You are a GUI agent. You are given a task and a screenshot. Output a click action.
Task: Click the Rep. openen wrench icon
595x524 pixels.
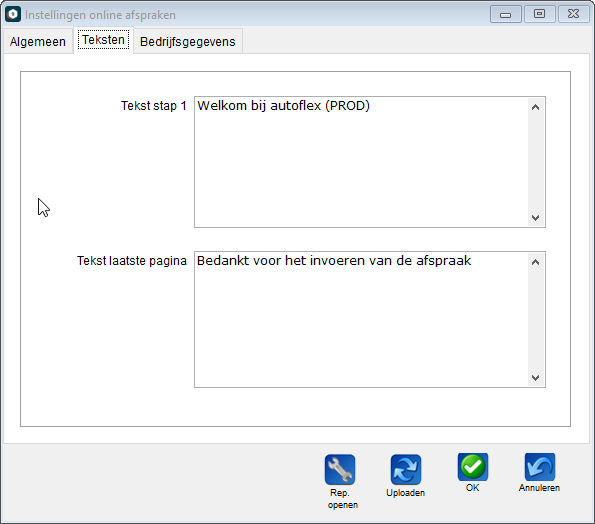[340, 470]
